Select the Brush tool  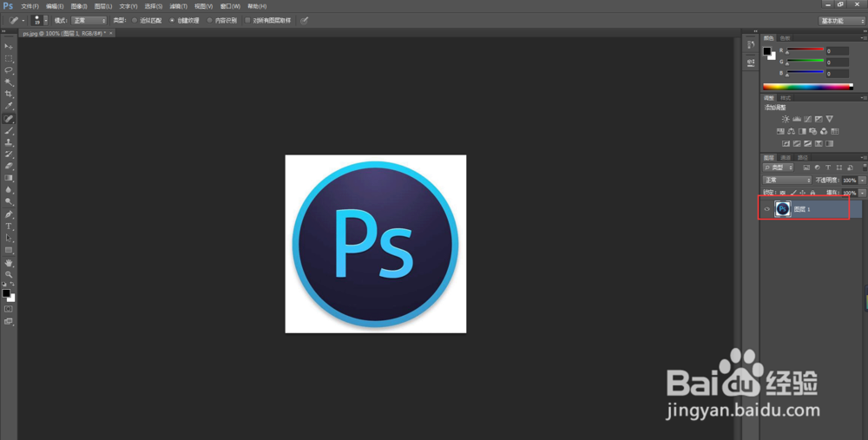click(9, 131)
